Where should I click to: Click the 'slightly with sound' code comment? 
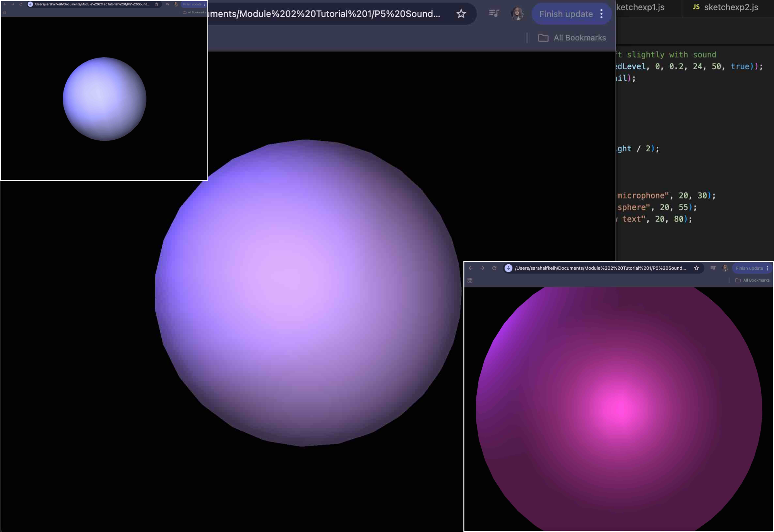click(671, 55)
